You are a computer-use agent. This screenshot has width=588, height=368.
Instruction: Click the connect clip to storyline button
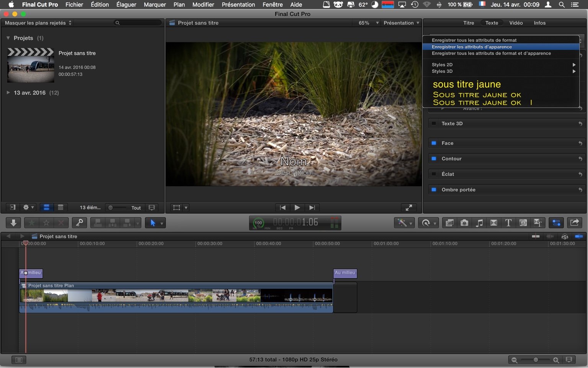[x=98, y=223]
